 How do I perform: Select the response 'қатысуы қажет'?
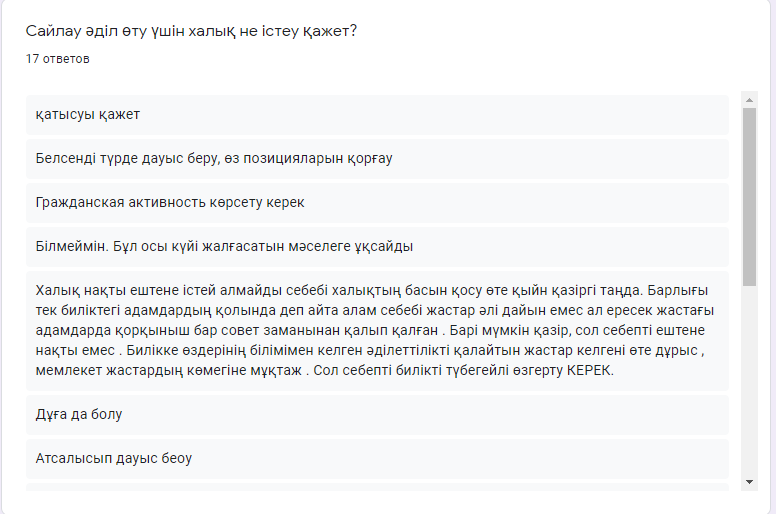click(x=377, y=115)
